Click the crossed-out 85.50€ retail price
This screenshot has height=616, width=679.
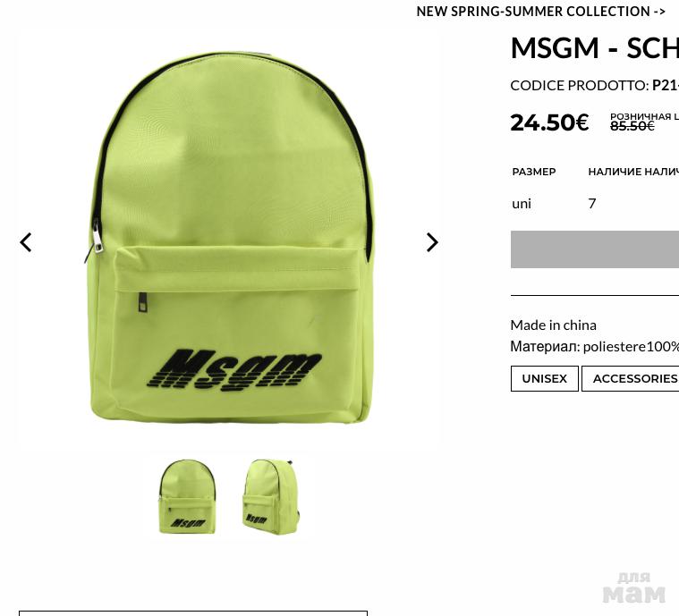[x=632, y=126]
